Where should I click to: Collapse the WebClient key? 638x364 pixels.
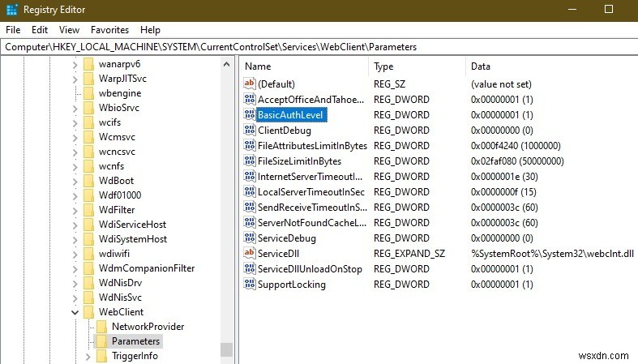75,312
